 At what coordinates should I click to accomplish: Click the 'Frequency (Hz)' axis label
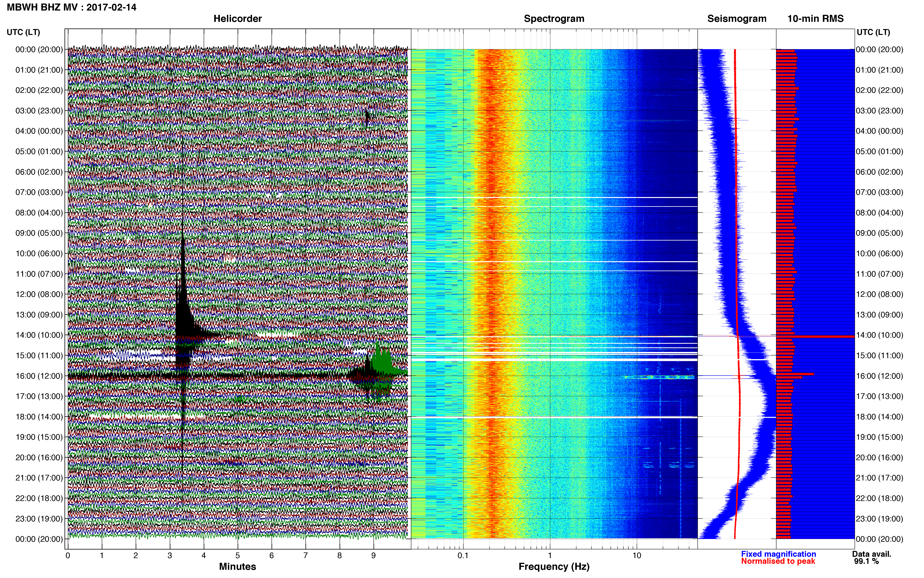coord(554,566)
